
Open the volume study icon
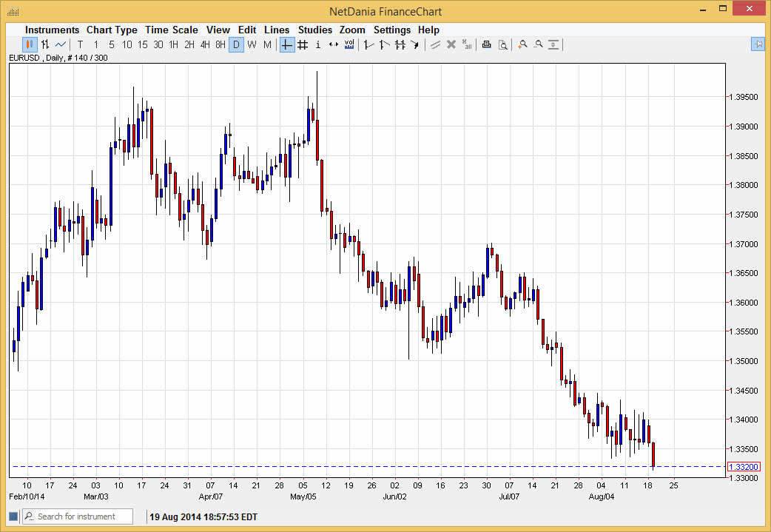click(349, 44)
